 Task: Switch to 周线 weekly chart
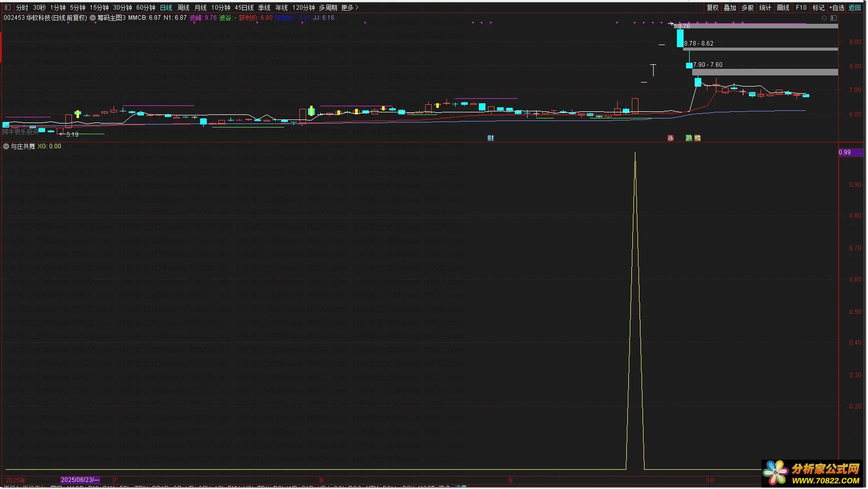point(183,8)
